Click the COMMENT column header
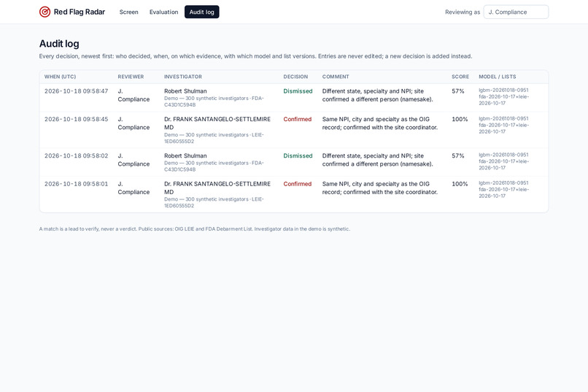The image size is (588, 392). tap(336, 77)
